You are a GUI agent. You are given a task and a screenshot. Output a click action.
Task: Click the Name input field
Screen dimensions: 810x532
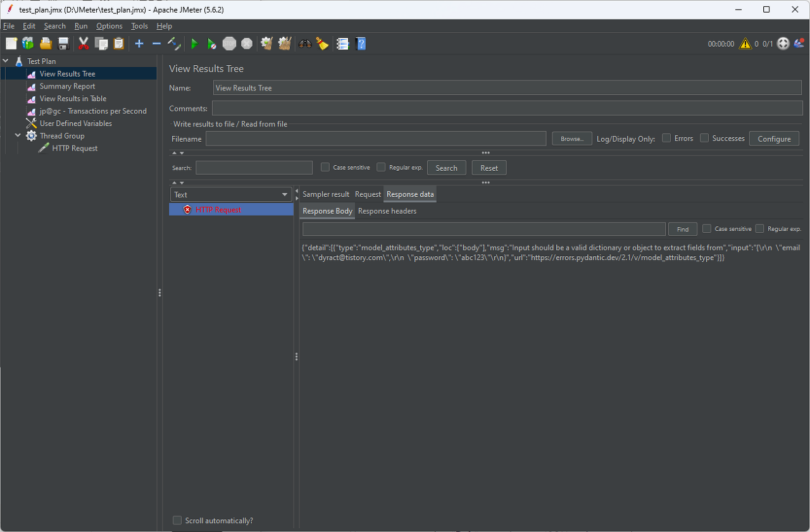[508, 88]
